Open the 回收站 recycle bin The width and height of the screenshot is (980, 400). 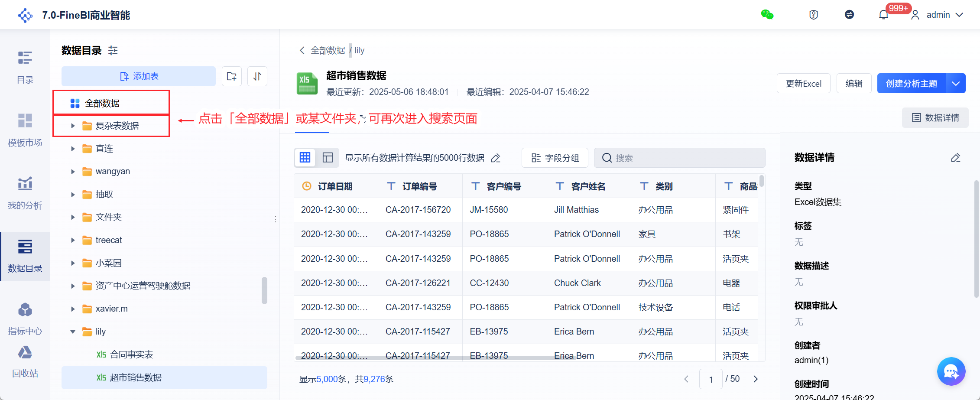click(x=25, y=362)
